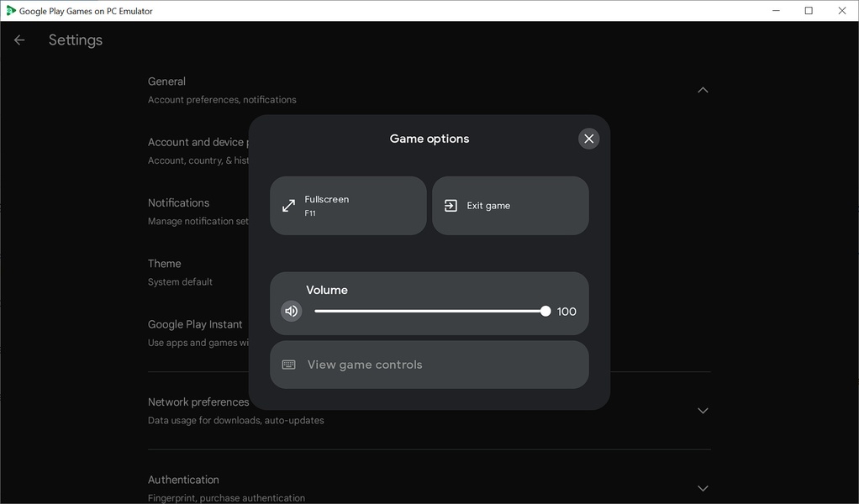Mute volume using the speaker icon
The width and height of the screenshot is (859, 504).
click(291, 311)
